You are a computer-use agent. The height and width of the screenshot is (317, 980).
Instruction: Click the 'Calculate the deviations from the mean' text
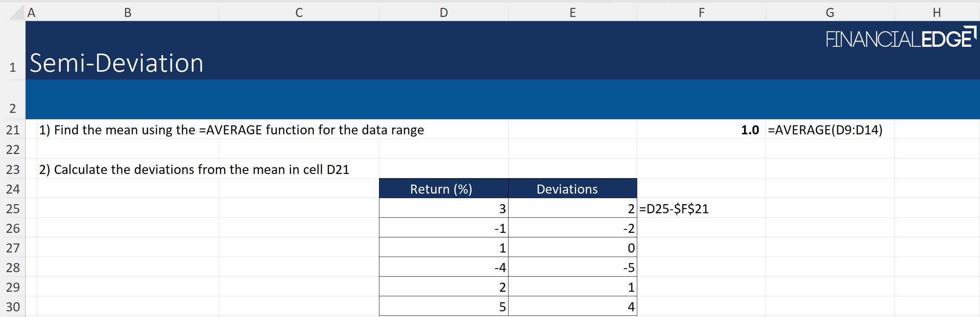coord(194,169)
